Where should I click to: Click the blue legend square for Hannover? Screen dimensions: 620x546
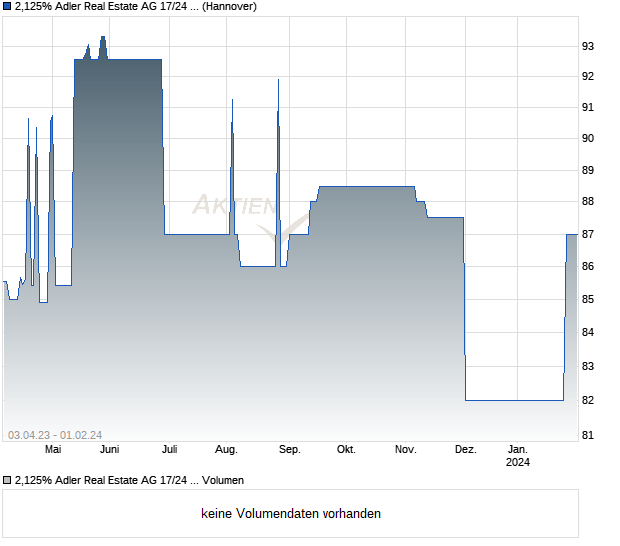coord(7,6)
